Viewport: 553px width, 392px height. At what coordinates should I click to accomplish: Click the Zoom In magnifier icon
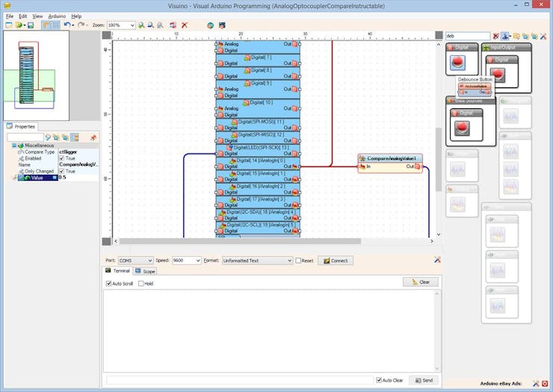[141, 25]
